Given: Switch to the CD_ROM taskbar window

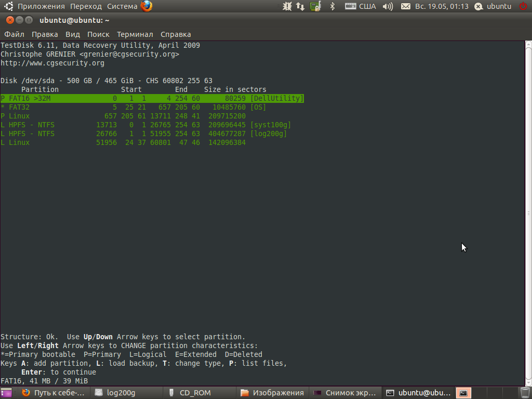Looking at the screenshot, I should [198, 393].
